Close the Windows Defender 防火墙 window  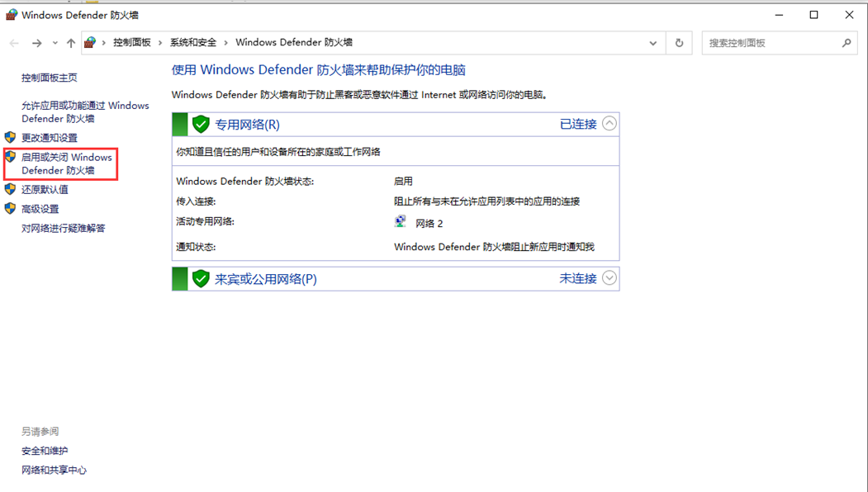tap(849, 15)
